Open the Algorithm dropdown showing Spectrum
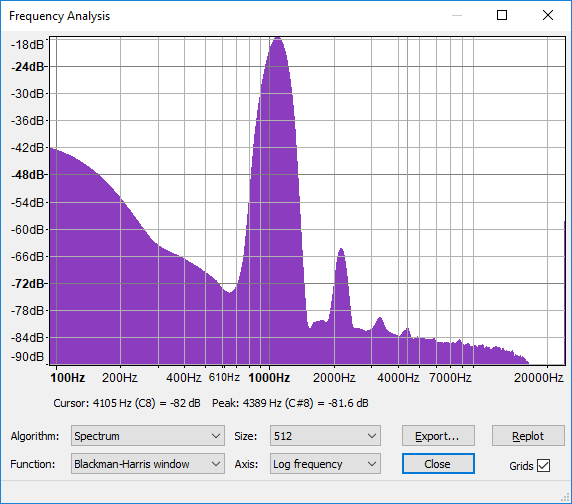Viewport: 572px width, 504px height. [148, 435]
